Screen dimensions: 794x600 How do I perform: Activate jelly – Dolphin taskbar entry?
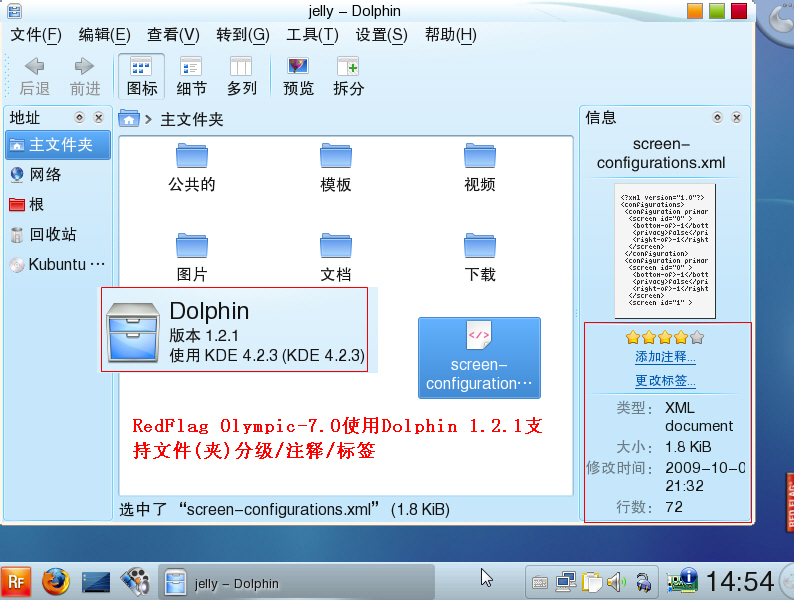pyautogui.click(x=296, y=583)
